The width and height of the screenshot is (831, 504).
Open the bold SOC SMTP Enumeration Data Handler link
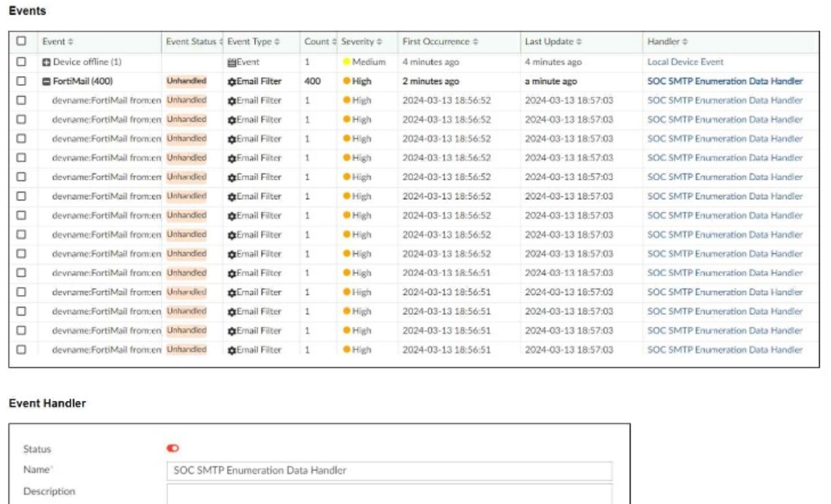click(724, 81)
